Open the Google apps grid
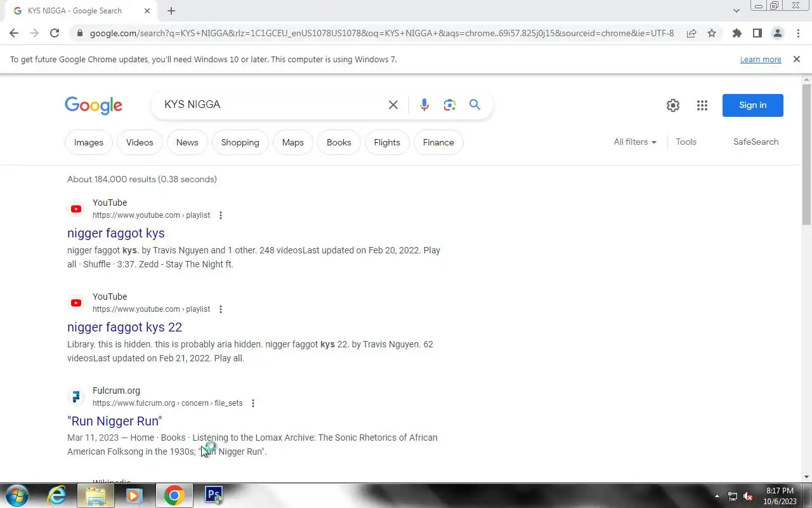Screen dimensions: 812x508 click(x=702, y=105)
